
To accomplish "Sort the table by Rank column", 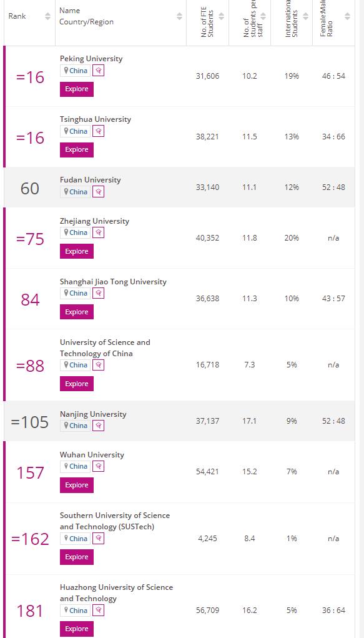I will pyautogui.click(x=47, y=16).
